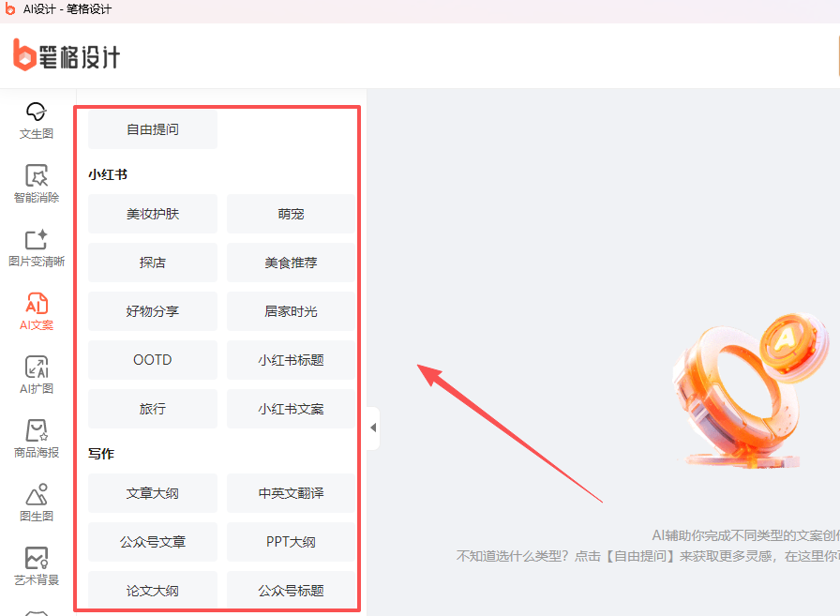The height and width of the screenshot is (616, 840).
Task: Choose the 自由提问 free question option
Action: click(x=153, y=129)
